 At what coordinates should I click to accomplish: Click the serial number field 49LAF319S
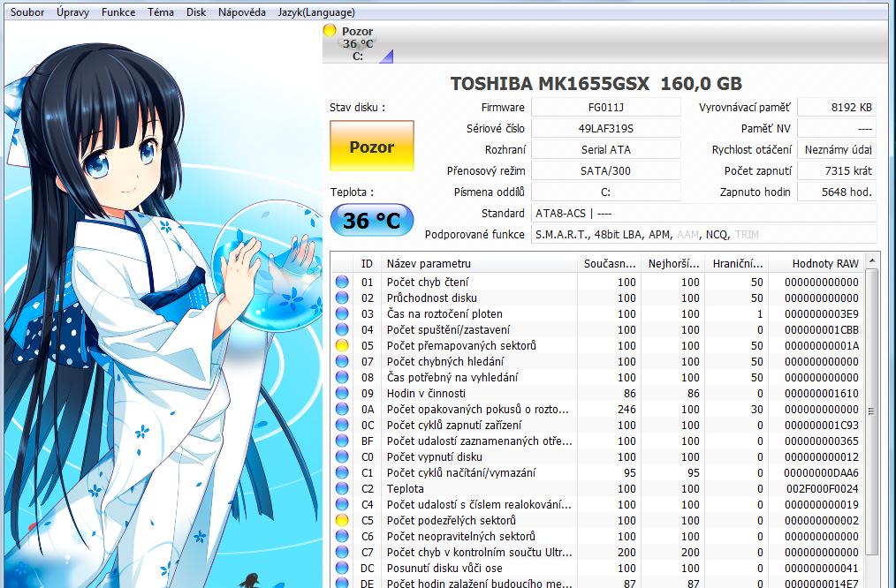605,128
